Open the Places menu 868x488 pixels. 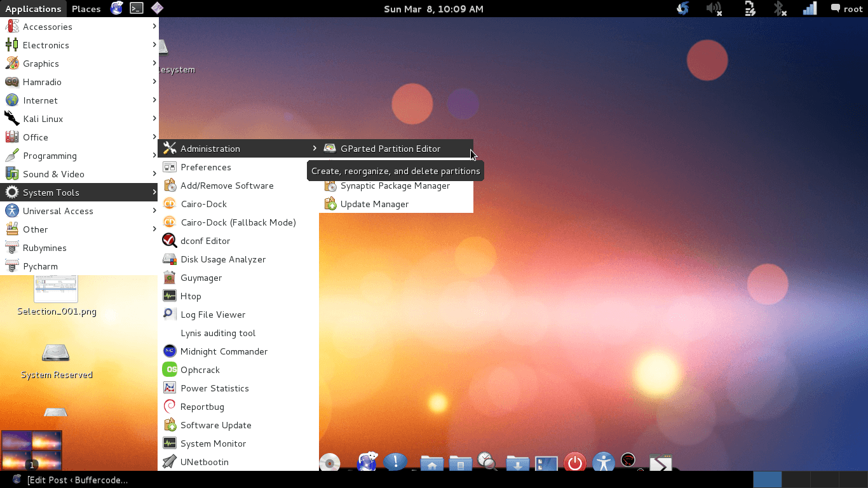tap(86, 9)
